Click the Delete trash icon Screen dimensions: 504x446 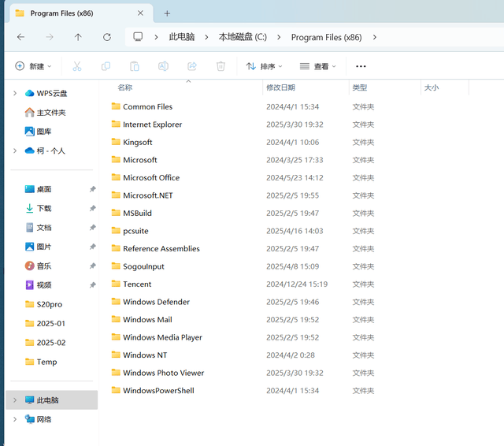[x=220, y=66]
